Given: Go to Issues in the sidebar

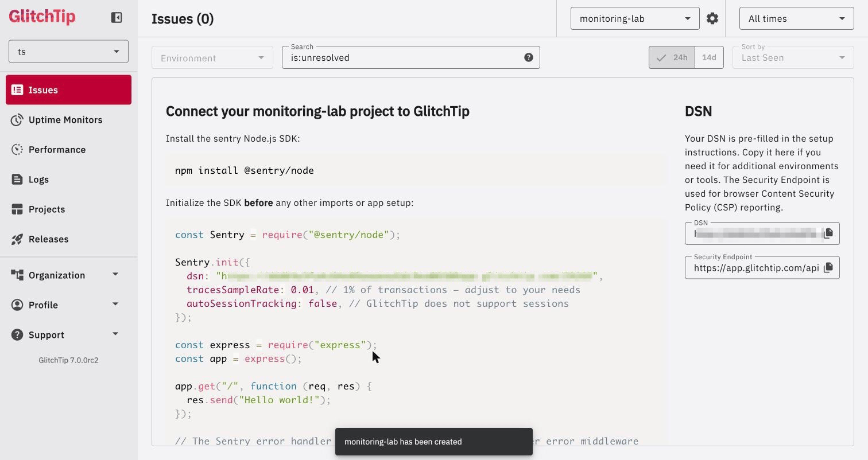Looking at the screenshot, I should click(x=68, y=90).
